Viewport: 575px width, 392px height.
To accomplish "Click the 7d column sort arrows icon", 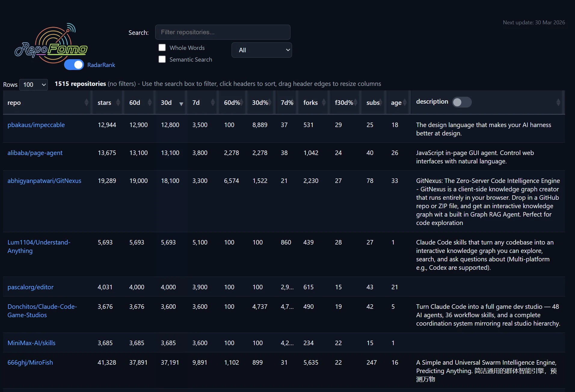I will pos(213,102).
